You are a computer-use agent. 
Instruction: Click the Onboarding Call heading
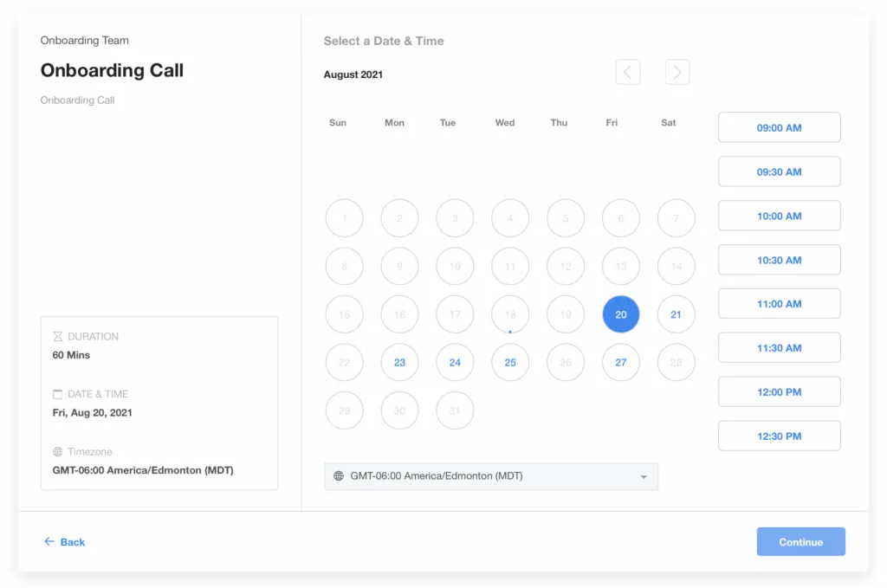click(x=112, y=70)
